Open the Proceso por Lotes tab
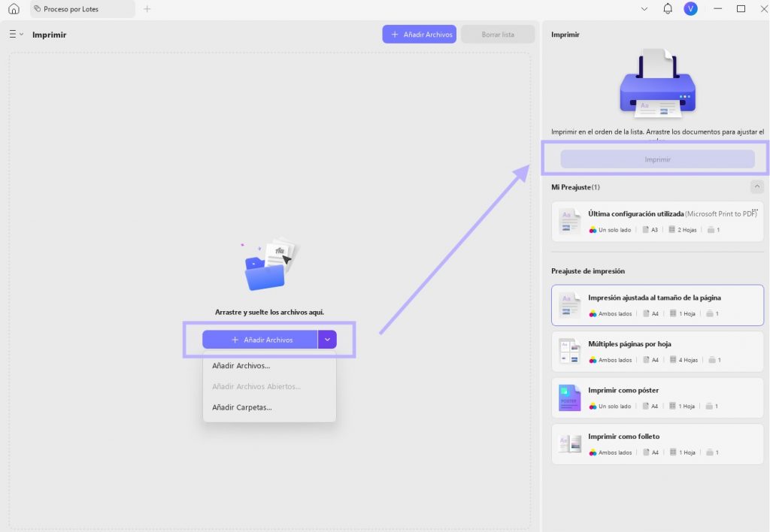770x532 pixels. point(82,9)
